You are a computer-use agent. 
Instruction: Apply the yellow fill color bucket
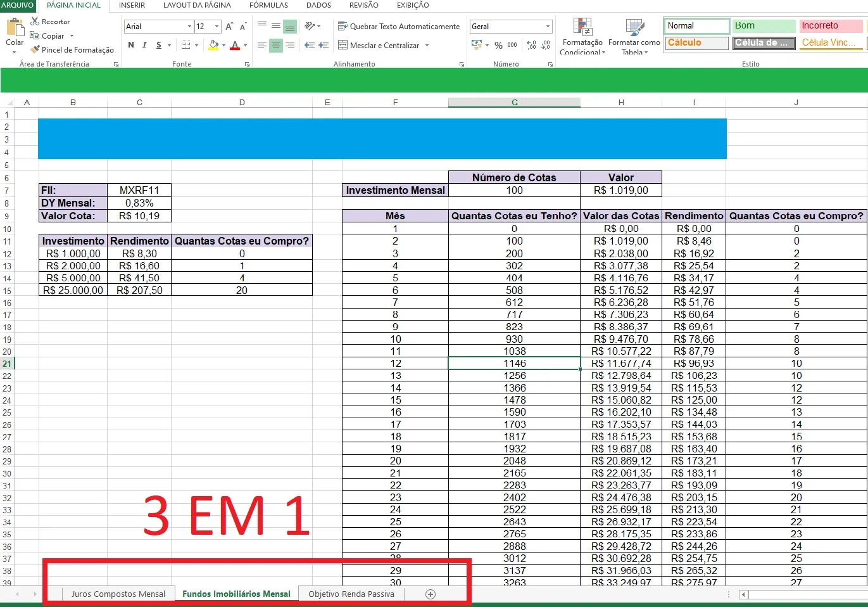pyautogui.click(x=213, y=45)
